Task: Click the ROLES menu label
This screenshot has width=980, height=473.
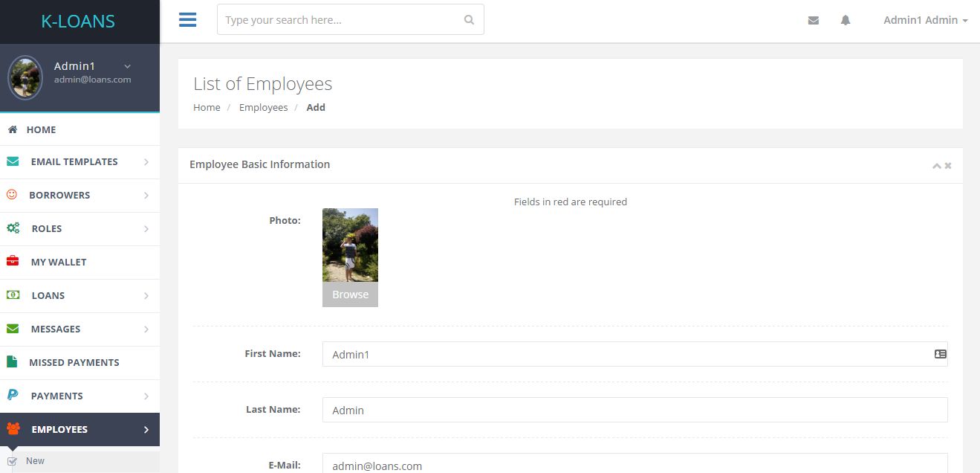Action: click(47, 229)
